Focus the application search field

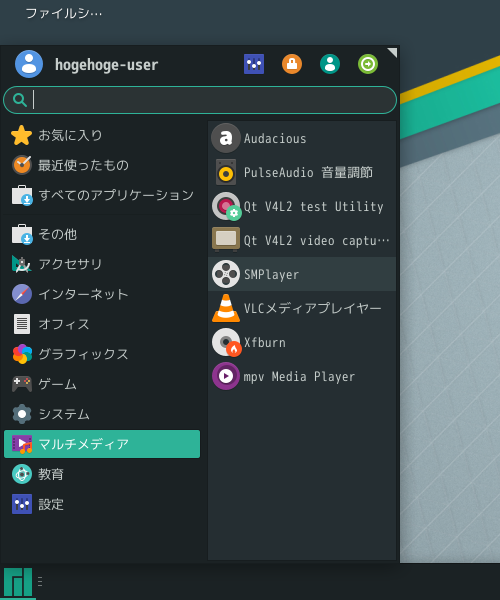pos(200,100)
